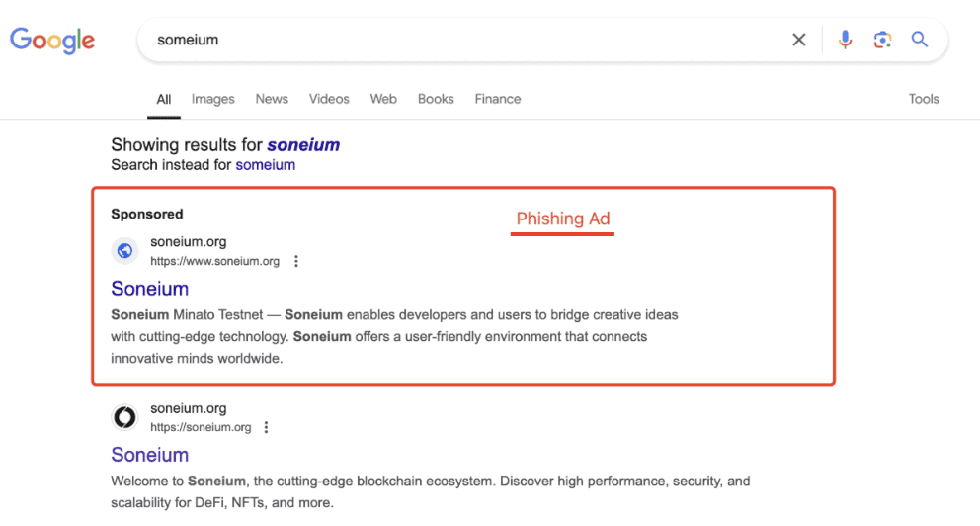Image resolution: width=980 pixels, height=526 pixels.
Task: Click into the search input field
Action: 464,41
